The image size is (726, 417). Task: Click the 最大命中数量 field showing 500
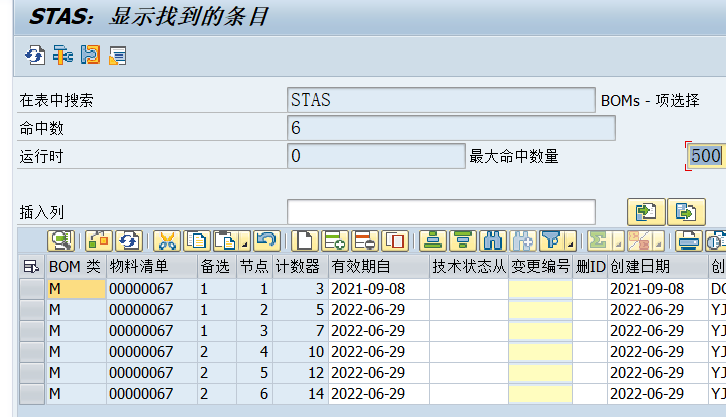pos(706,156)
